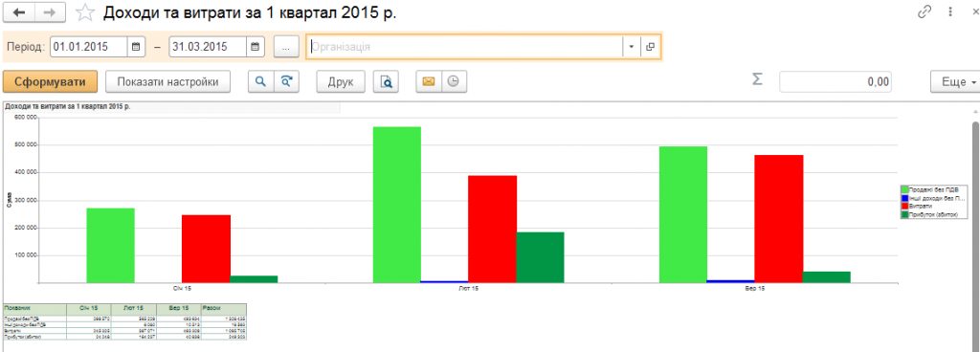This screenshot has width=980, height=352.
Task: Add report to favorites with star icon
Action: tap(84, 12)
